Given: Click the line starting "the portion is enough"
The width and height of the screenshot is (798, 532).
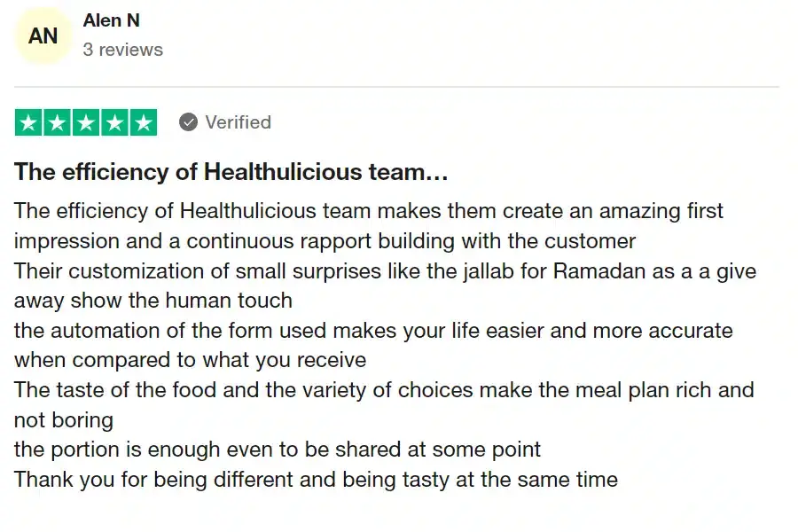Looking at the screenshot, I should [277, 450].
